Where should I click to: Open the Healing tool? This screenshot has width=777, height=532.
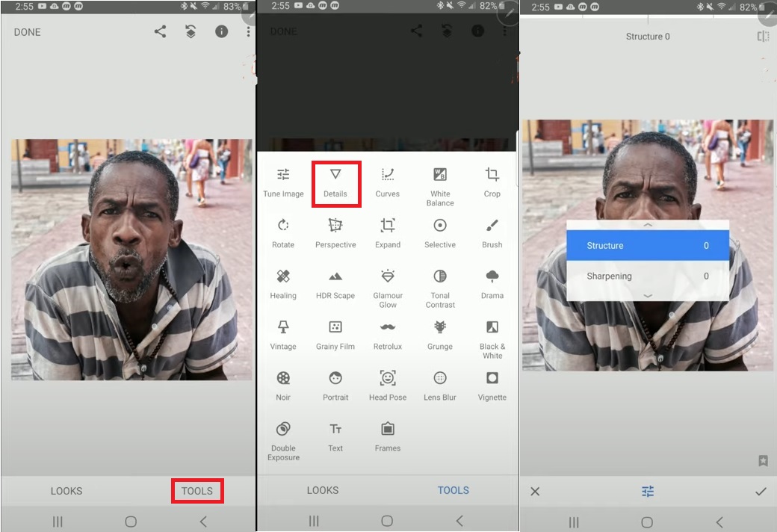(x=283, y=285)
